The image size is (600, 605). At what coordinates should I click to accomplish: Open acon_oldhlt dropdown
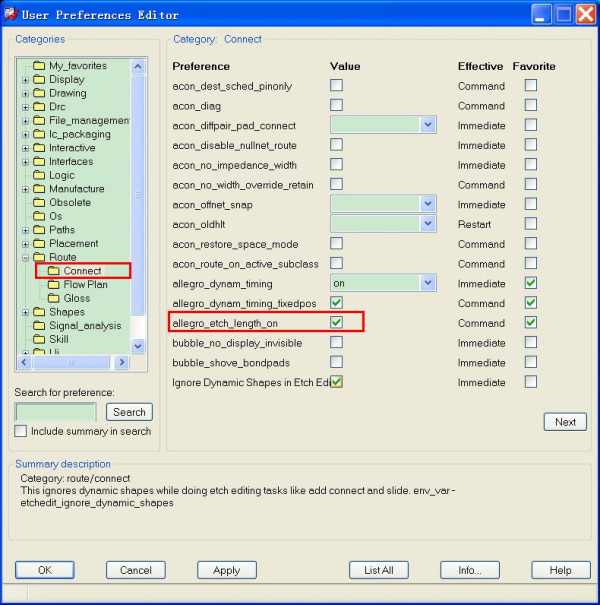[x=428, y=223]
